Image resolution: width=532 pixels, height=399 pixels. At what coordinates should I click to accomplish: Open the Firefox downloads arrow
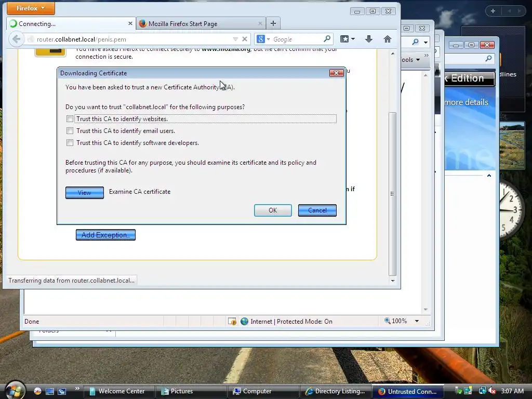369,39
